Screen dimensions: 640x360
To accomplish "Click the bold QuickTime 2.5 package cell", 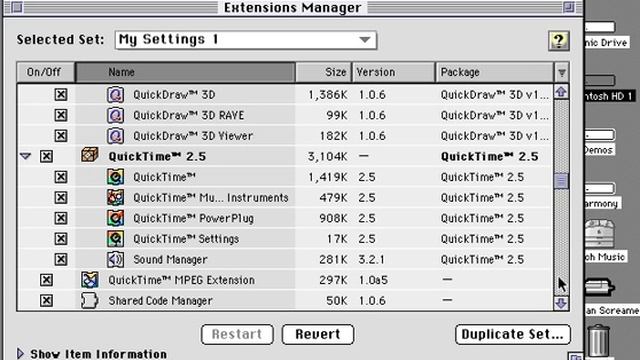I will pos(489,157).
